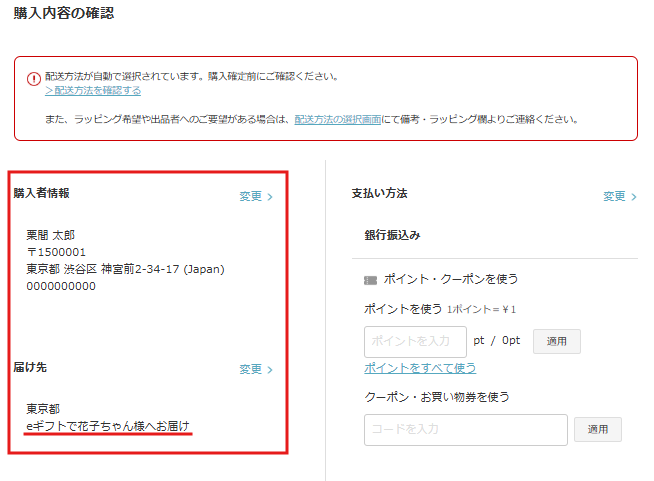This screenshot has height=481, width=654.
Task: Click the ticket icon beside ポイント・クーポンを使う
Action: tap(370, 280)
